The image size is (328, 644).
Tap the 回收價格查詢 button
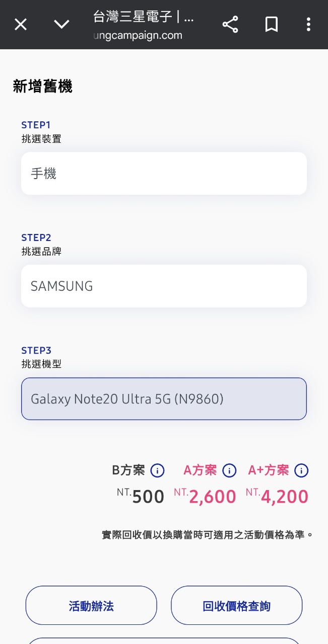coord(236,606)
